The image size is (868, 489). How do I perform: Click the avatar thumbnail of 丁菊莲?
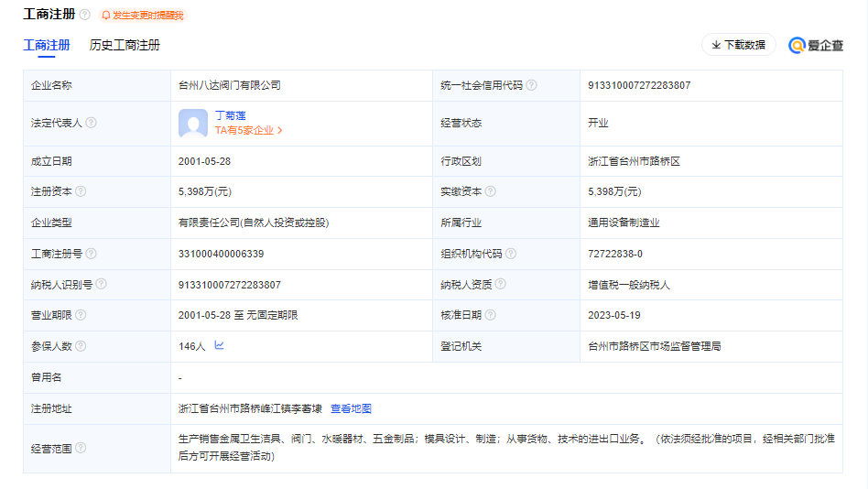(x=193, y=123)
